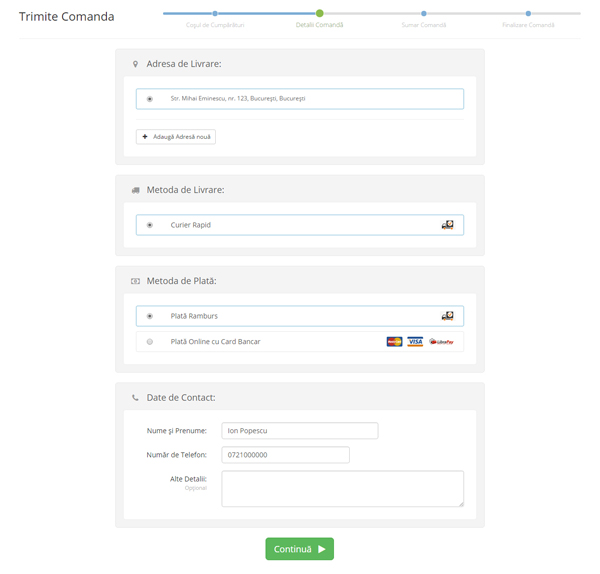Click the LibraPay logo
The image size is (600, 574).
coord(441,342)
